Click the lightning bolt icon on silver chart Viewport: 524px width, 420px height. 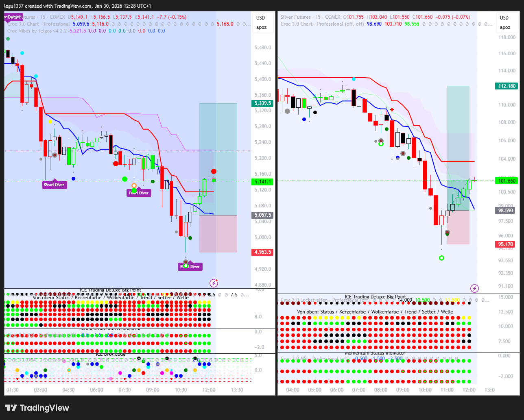[474, 288]
